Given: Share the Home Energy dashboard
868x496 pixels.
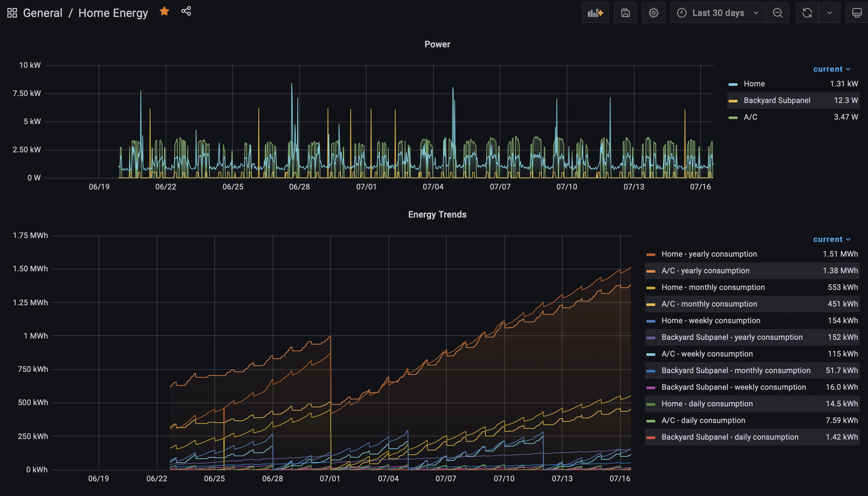Looking at the screenshot, I should [186, 11].
